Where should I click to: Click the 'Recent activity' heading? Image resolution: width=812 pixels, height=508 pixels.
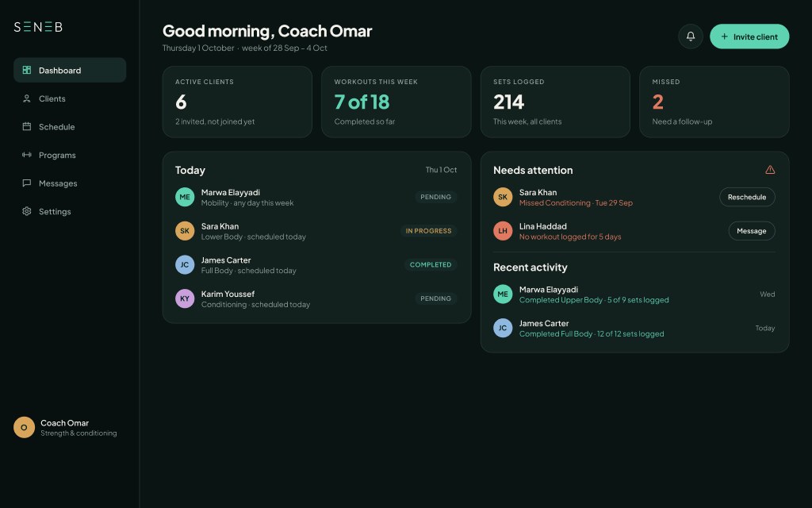530,267
